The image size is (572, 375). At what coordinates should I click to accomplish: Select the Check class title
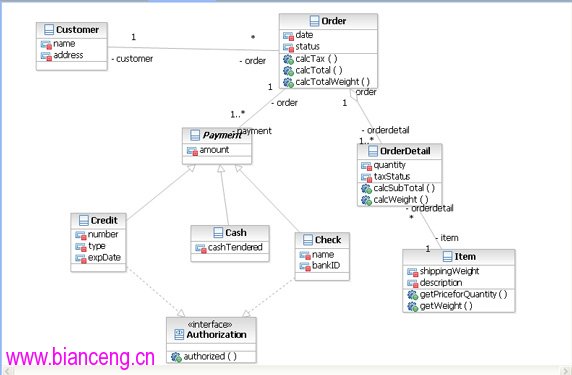[x=328, y=240]
